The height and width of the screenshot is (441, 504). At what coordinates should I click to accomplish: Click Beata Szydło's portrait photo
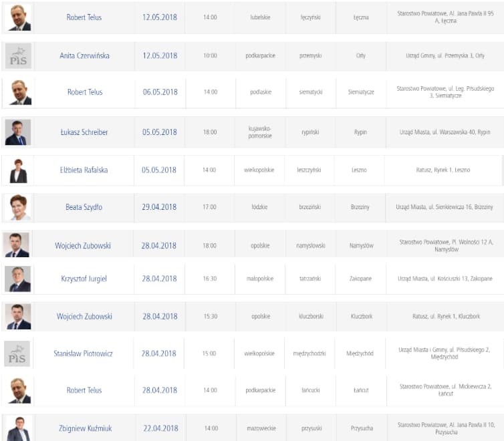tap(17, 207)
